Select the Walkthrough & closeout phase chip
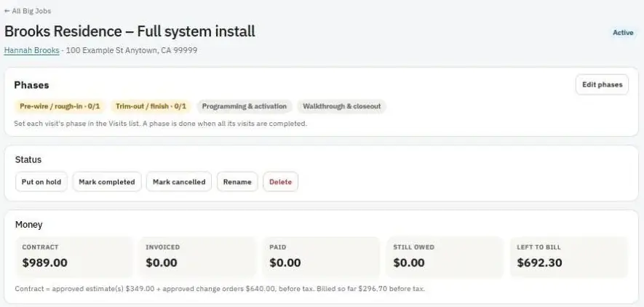 pyautogui.click(x=342, y=106)
